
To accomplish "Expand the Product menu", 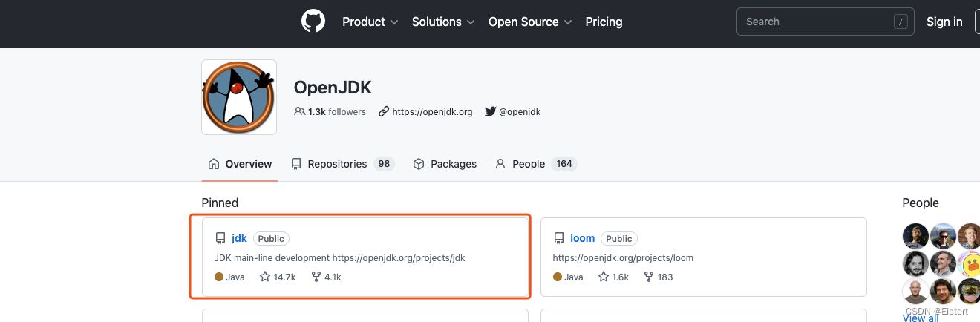I will pyautogui.click(x=370, y=22).
